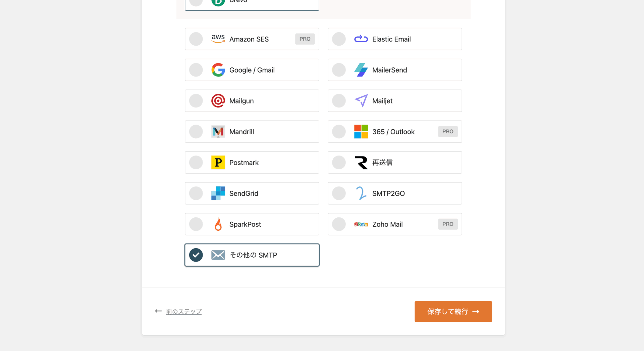Viewport: 644px width, 351px height.
Task: Click the PRO badge on Amazon SES
Action: pos(305,39)
